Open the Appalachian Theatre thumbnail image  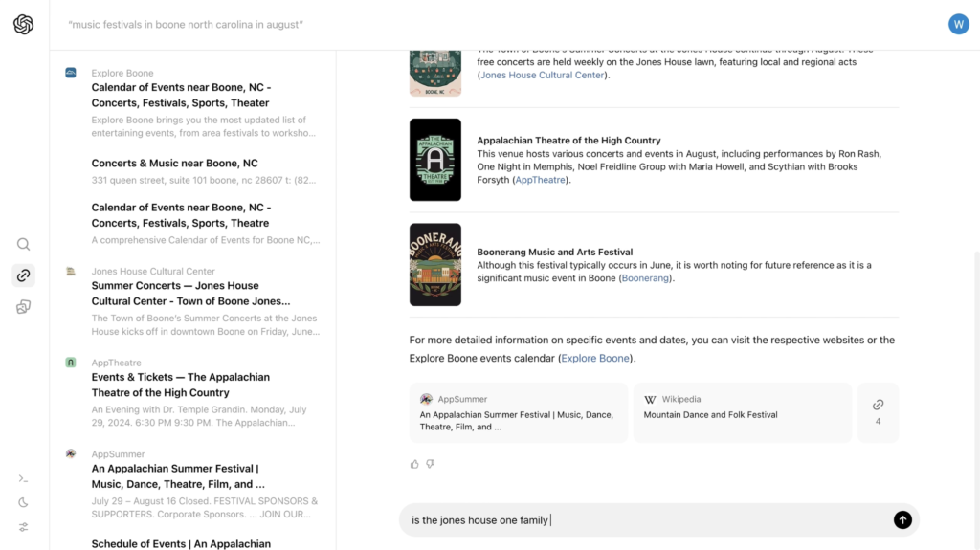[x=435, y=160]
